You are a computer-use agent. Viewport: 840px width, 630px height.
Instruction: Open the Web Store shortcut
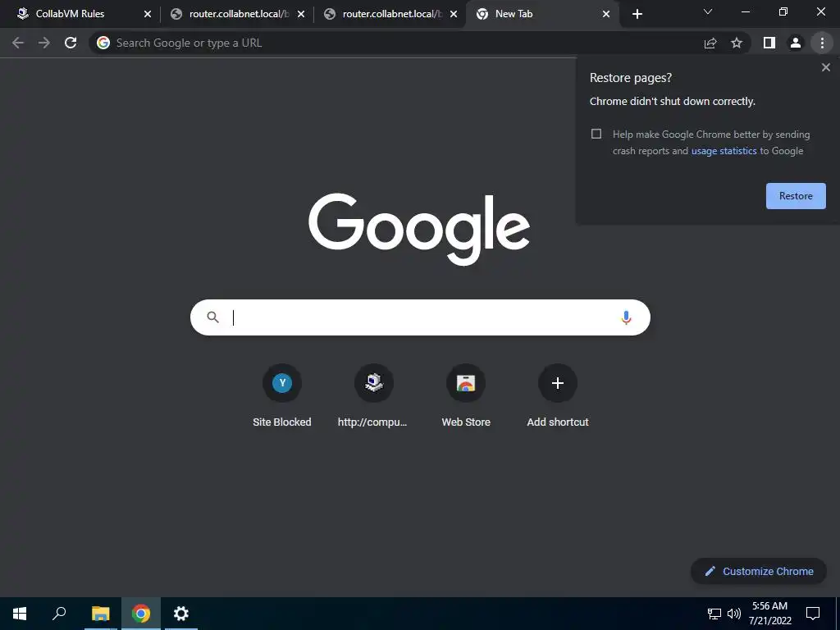tap(466, 396)
